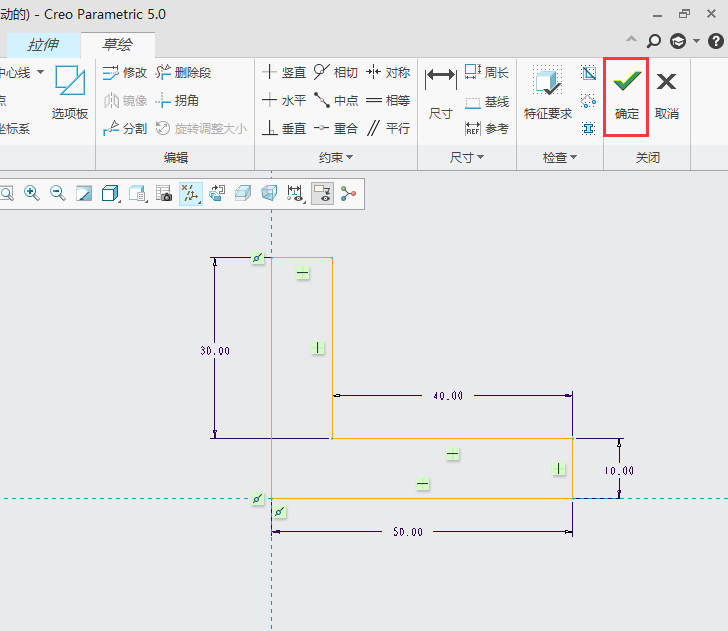Click the repaint screen icon
728x631 pixels.
84,193
